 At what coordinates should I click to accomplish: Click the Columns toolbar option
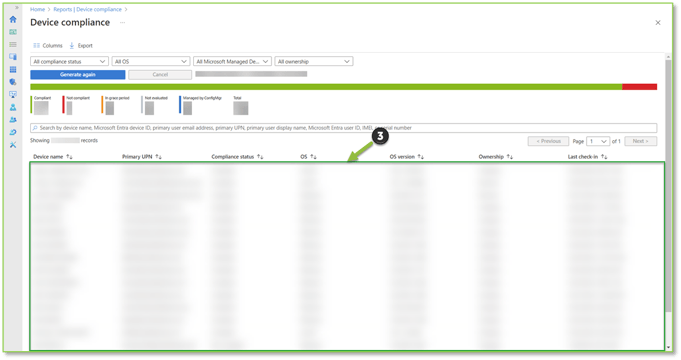click(x=48, y=46)
